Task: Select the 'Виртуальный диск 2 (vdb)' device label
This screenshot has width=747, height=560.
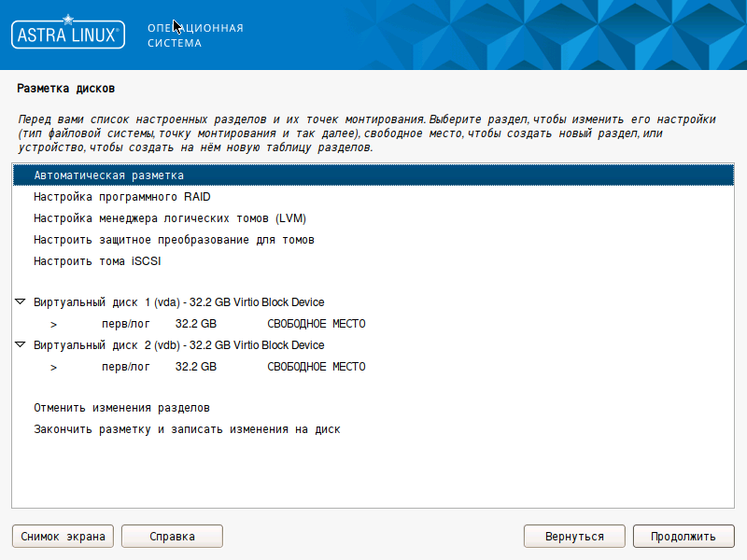Action: pos(178,345)
